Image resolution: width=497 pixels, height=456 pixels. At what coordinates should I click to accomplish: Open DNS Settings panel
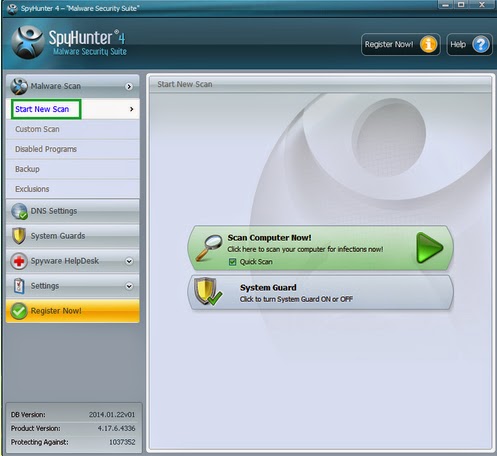pos(73,211)
